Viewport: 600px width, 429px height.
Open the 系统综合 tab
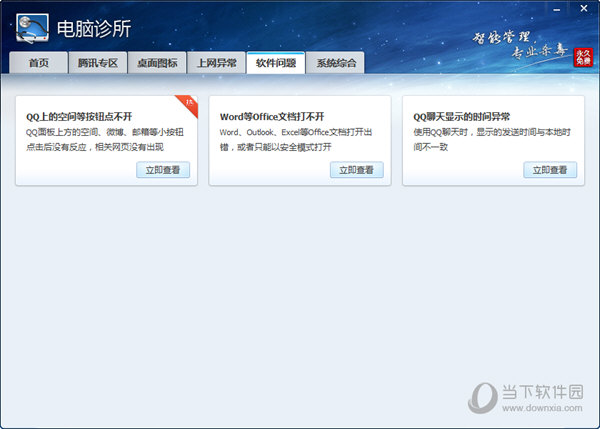point(336,62)
